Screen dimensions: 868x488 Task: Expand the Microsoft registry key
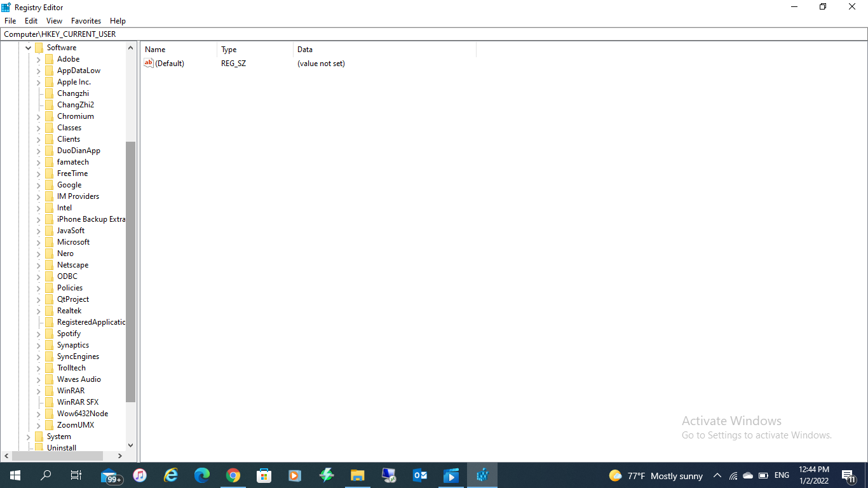click(x=39, y=242)
